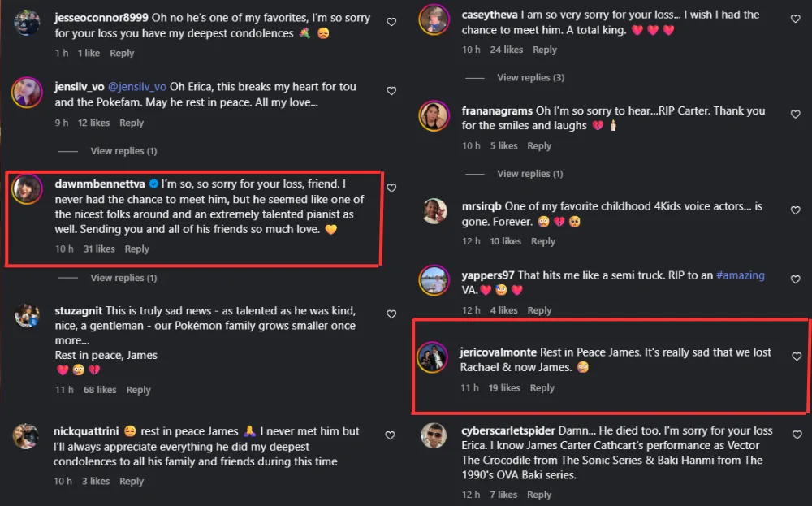
Task: Like caseytheva's comment using heart icon
Action: point(796,19)
